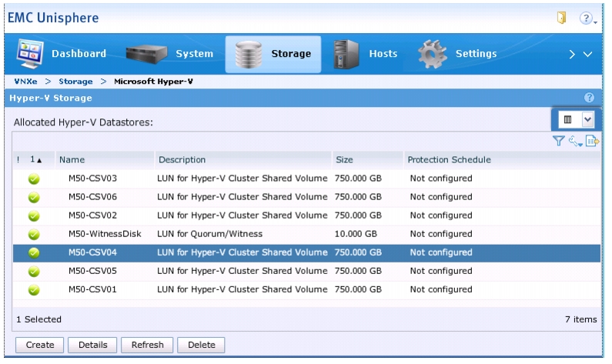
Task: Go to the Hosts tab
Action: (x=365, y=54)
